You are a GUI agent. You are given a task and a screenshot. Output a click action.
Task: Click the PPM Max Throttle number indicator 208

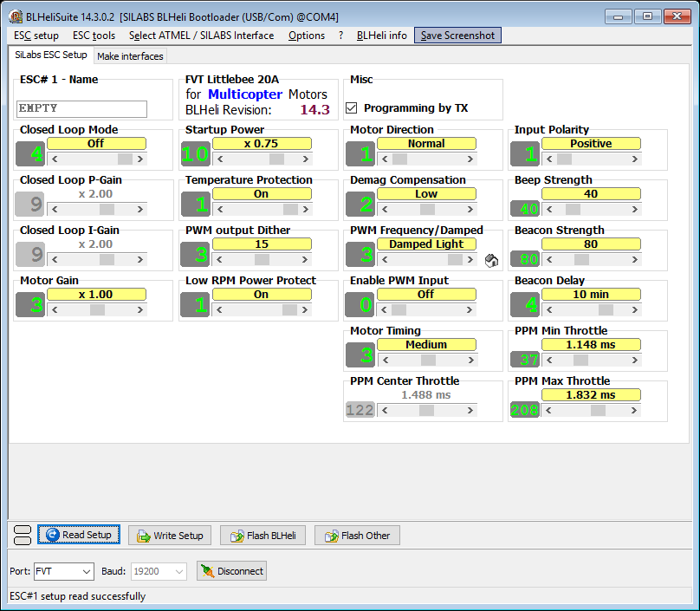(525, 410)
